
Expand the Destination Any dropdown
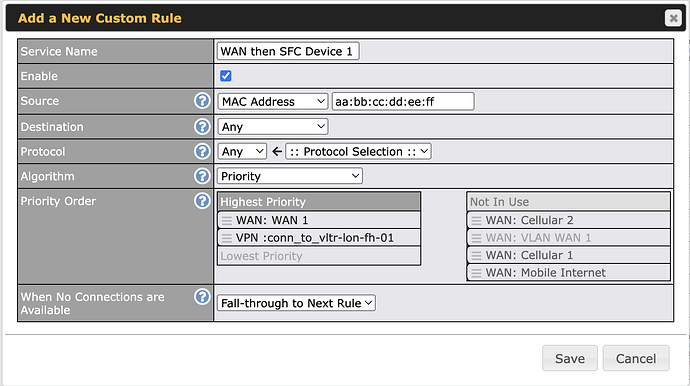273,127
